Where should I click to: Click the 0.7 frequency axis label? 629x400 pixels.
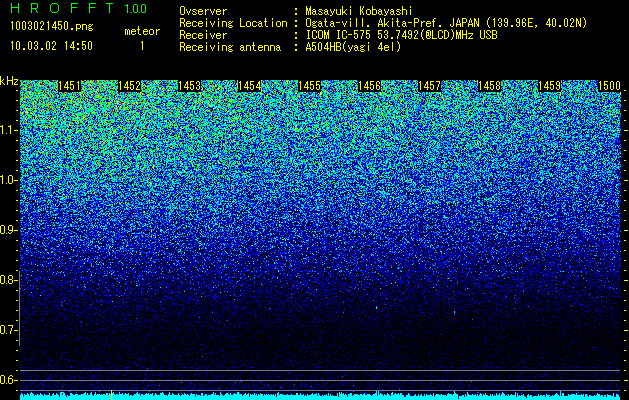tap(7, 330)
